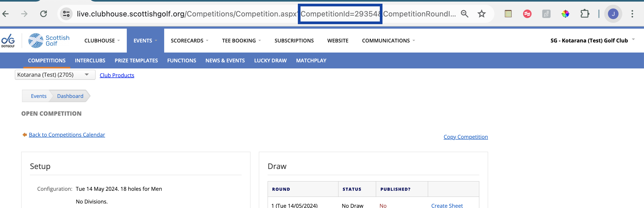This screenshot has width=644, height=208.
Task: Click the Copy Competition link
Action: [x=465, y=137]
